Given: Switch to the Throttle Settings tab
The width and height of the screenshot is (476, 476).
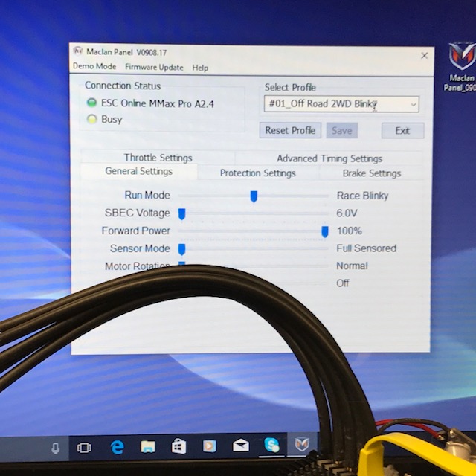Looking at the screenshot, I should (158, 158).
